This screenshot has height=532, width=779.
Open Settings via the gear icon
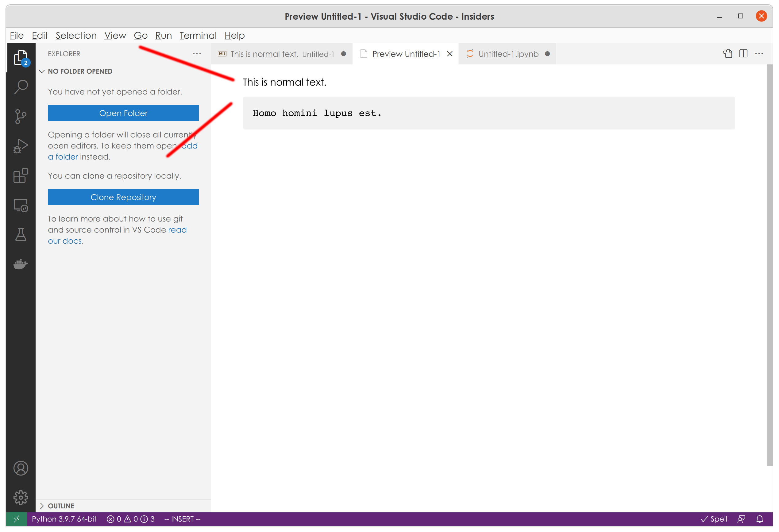coord(21,497)
